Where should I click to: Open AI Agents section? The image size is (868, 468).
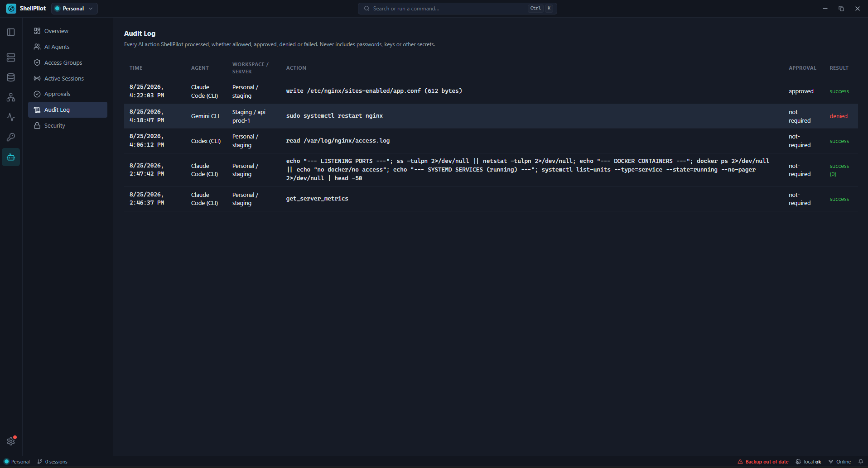click(68, 47)
